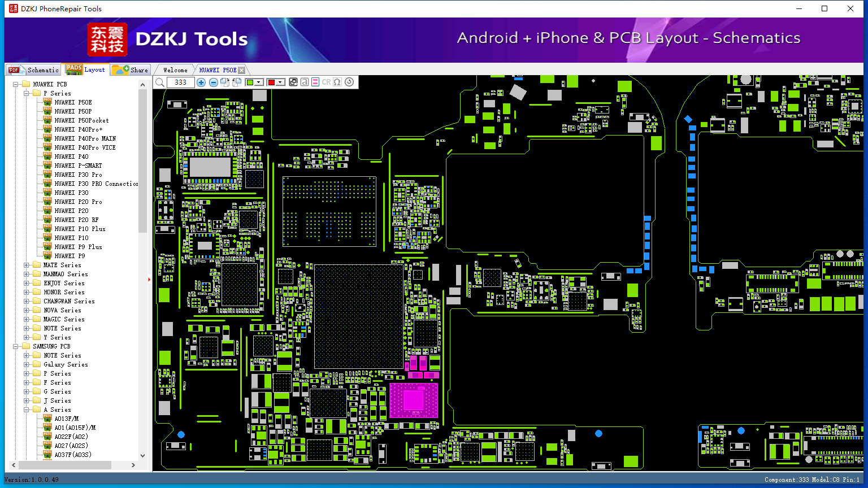The image size is (868, 488).
Task: Click the PADS icon beside HUAWEI P9
Action: pyautogui.click(x=47, y=256)
